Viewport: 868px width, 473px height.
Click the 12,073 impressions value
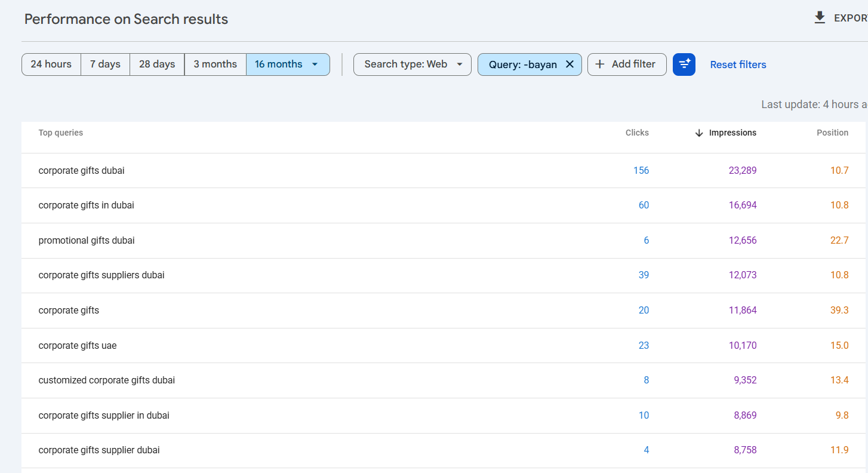pos(743,275)
